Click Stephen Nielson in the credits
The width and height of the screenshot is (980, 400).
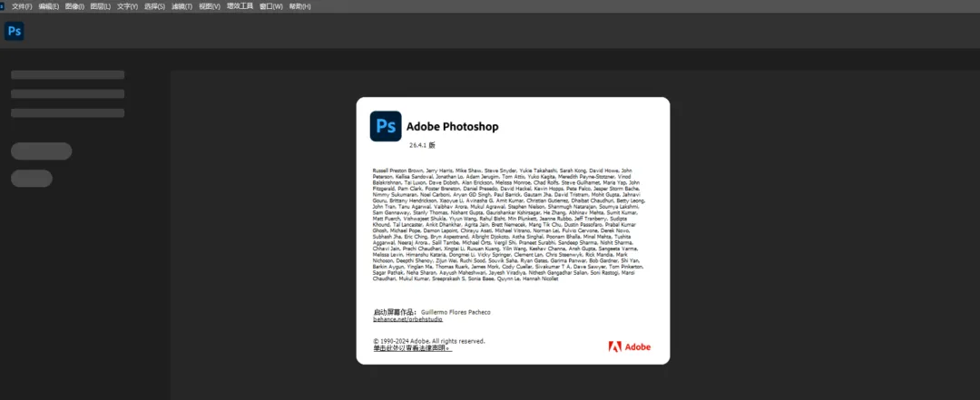[x=526, y=206]
